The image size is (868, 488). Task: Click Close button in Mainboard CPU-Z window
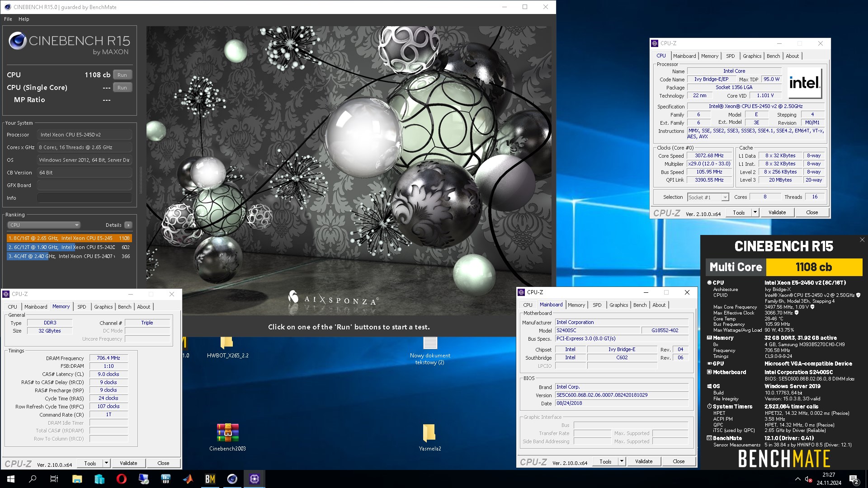(679, 461)
